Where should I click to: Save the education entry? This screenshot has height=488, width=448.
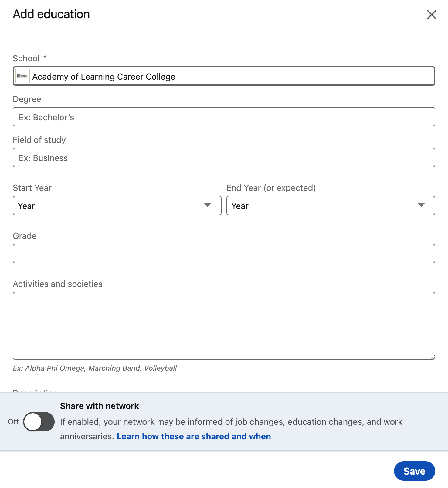(x=414, y=471)
